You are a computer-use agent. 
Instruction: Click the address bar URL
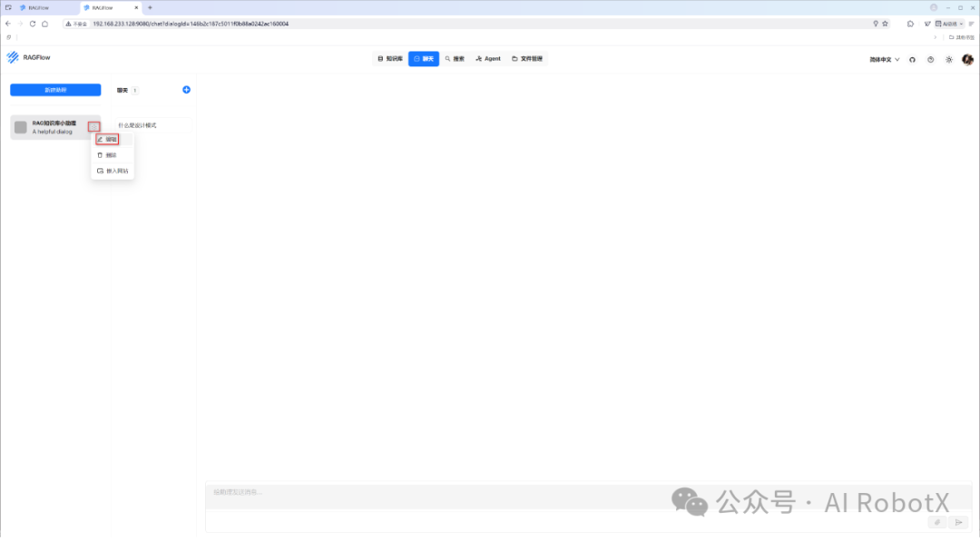[191, 24]
